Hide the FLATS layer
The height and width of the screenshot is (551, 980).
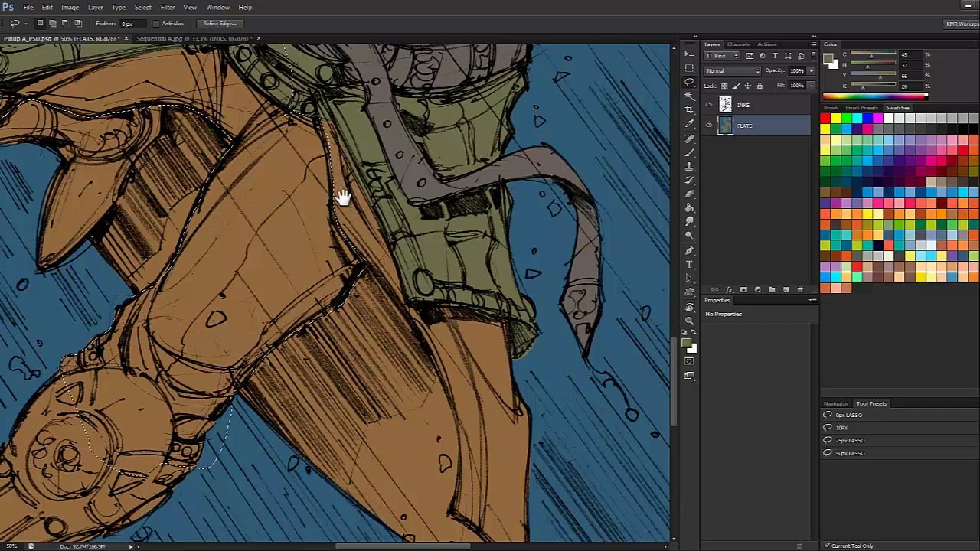tap(709, 126)
